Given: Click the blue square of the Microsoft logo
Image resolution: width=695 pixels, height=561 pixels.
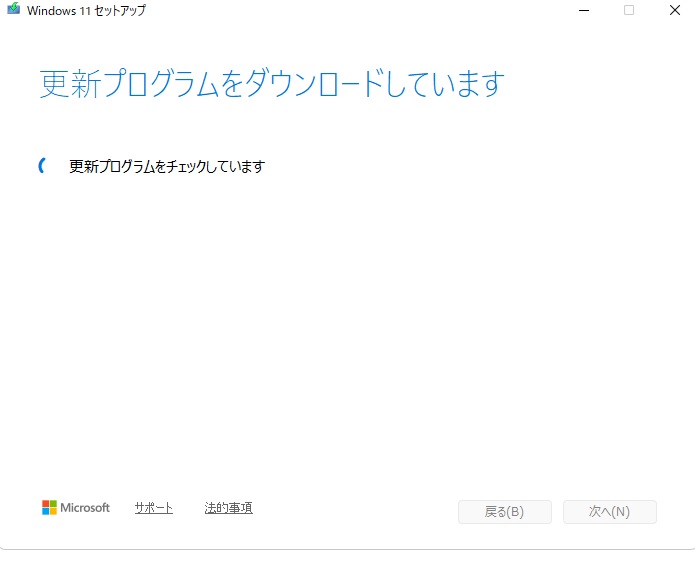Looking at the screenshot, I should point(45,511).
